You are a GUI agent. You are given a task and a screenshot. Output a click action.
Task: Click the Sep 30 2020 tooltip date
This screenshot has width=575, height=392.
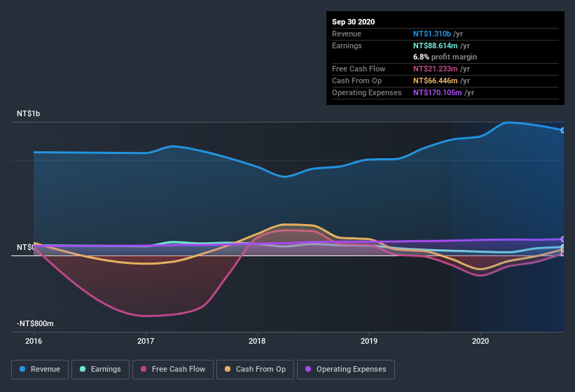[x=353, y=22]
